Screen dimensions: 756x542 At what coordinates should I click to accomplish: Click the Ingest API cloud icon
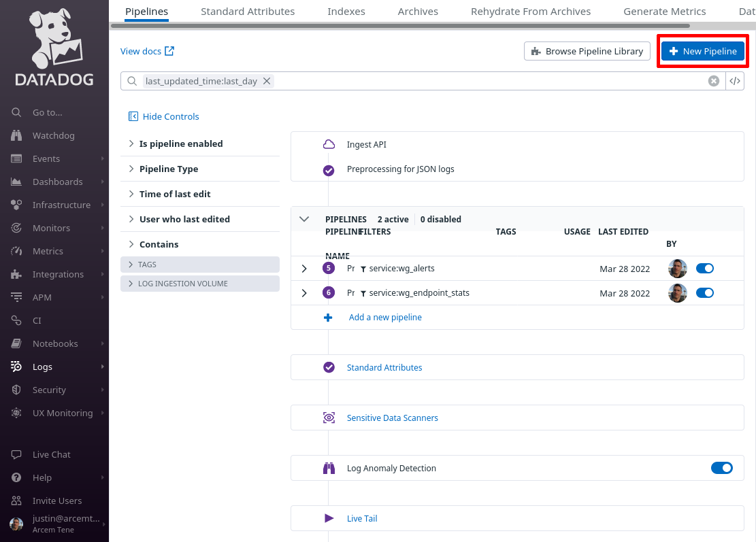[x=329, y=145]
